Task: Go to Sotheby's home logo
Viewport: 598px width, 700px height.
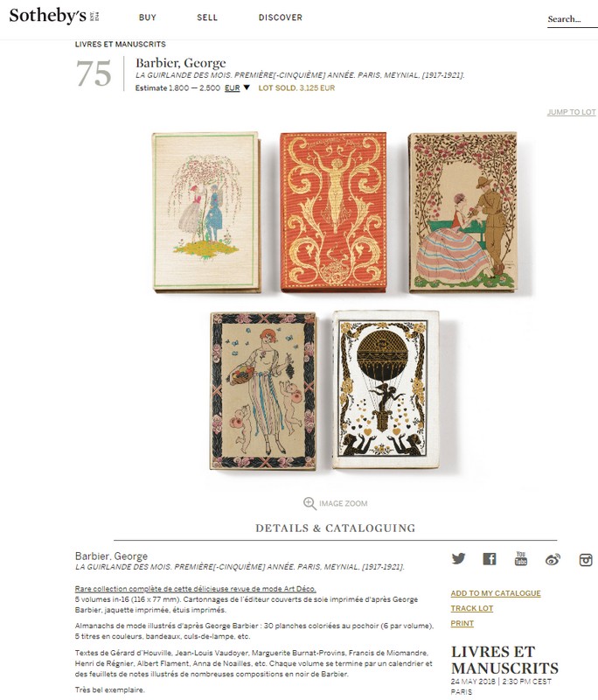Action: pos(53,16)
